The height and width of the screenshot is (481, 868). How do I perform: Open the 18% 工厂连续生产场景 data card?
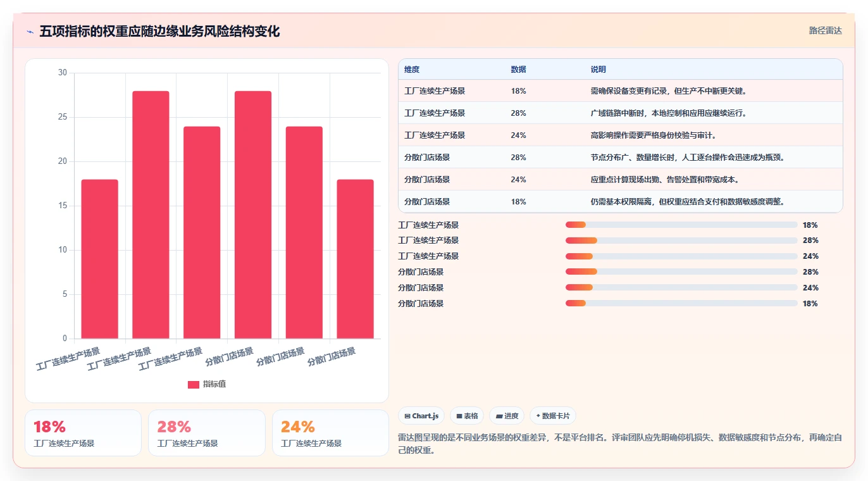(83, 433)
